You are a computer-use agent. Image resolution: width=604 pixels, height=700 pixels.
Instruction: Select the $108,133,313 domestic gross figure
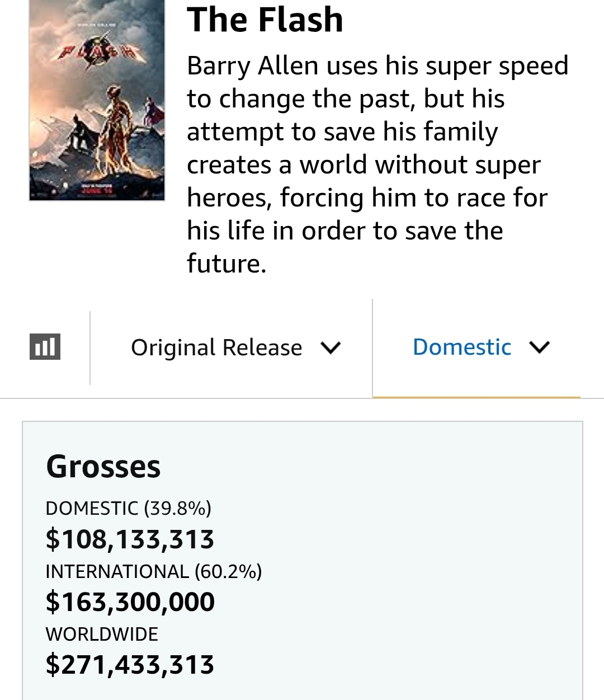point(130,539)
